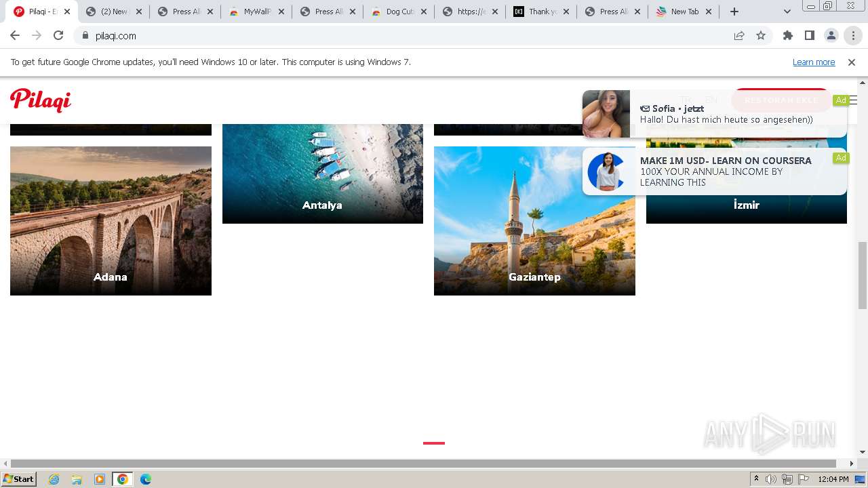The width and height of the screenshot is (868, 488).
Task: Share this page icon in address bar
Action: 739,36
